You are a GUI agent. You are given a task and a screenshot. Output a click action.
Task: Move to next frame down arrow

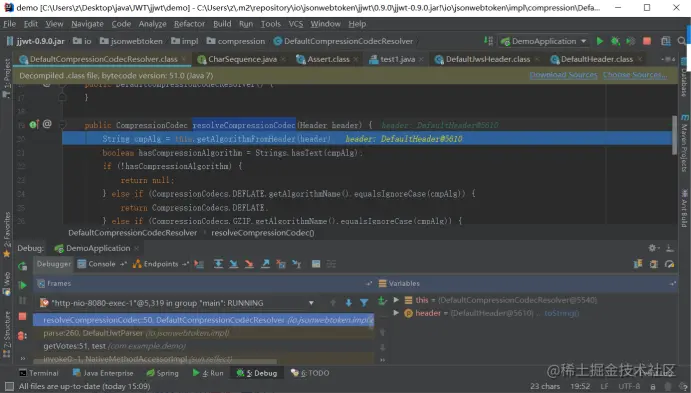point(349,303)
